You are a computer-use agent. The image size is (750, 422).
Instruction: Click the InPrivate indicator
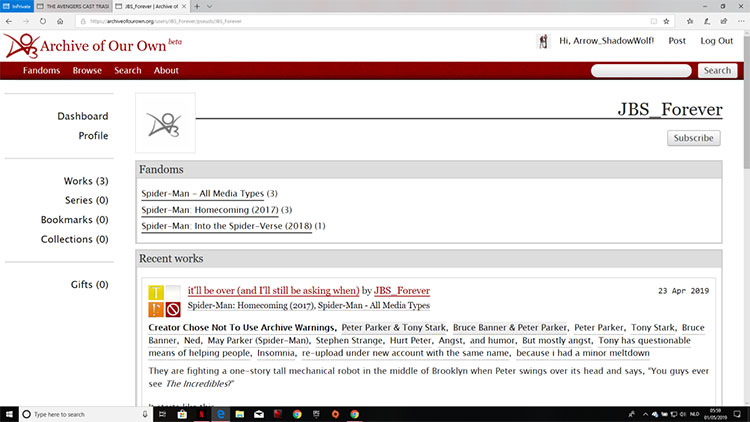click(x=17, y=6)
